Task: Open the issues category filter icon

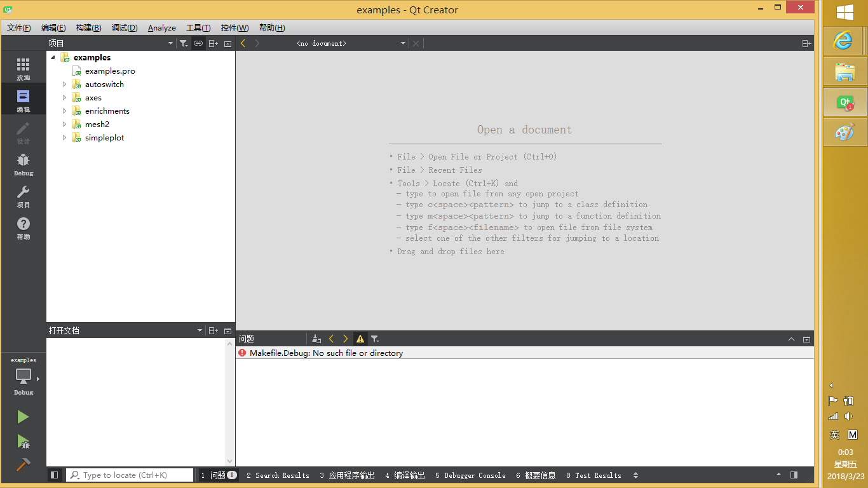Action: (x=375, y=339)
